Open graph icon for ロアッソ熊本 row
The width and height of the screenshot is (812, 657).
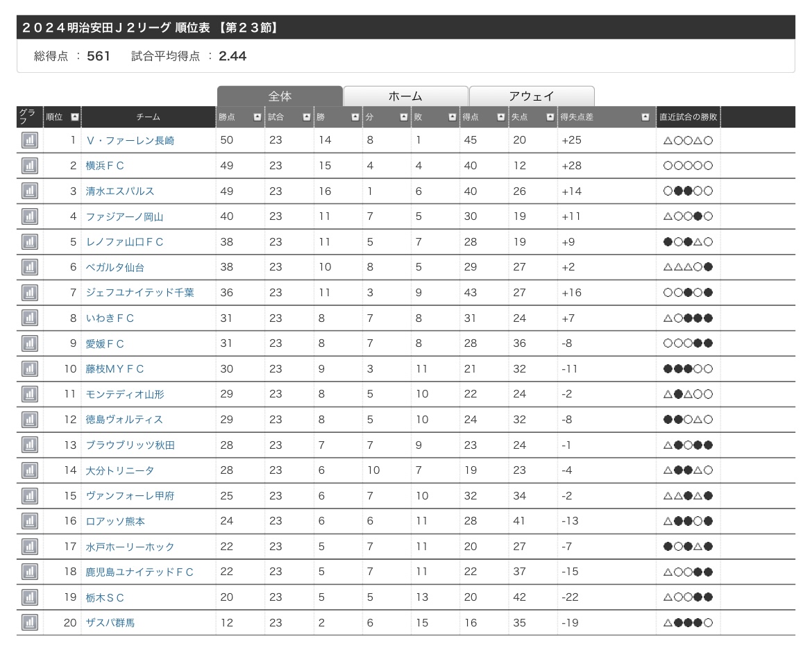pyautogui.click(x=30, y=521)
